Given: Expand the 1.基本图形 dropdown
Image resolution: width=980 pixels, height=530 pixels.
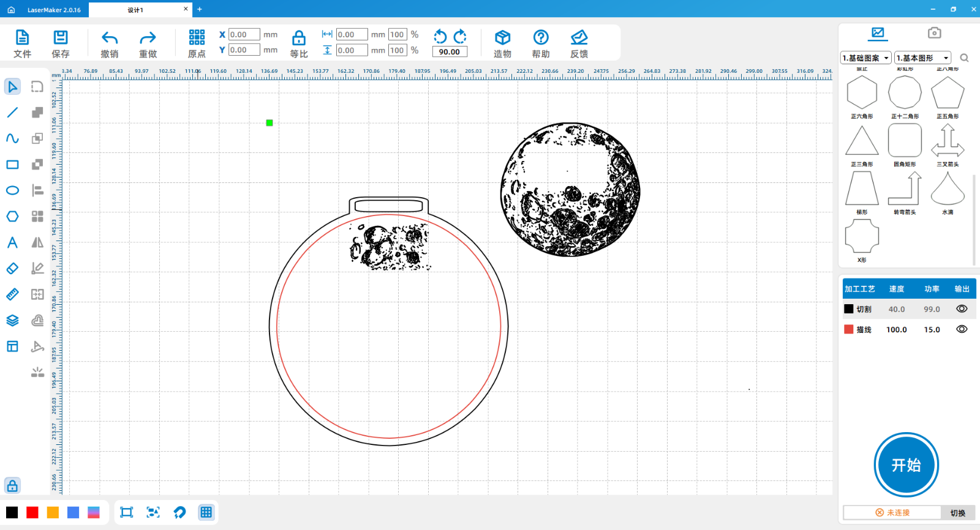Looking at the screenshot, I should 922,58.
